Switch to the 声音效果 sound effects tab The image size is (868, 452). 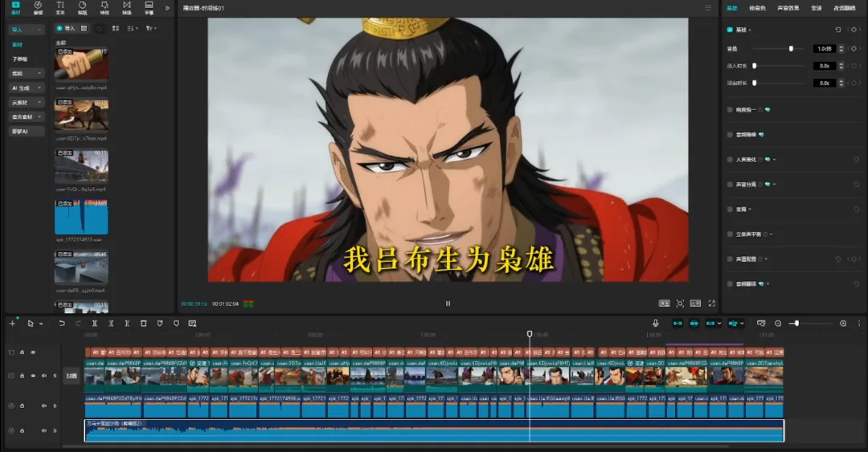point(788,8)
